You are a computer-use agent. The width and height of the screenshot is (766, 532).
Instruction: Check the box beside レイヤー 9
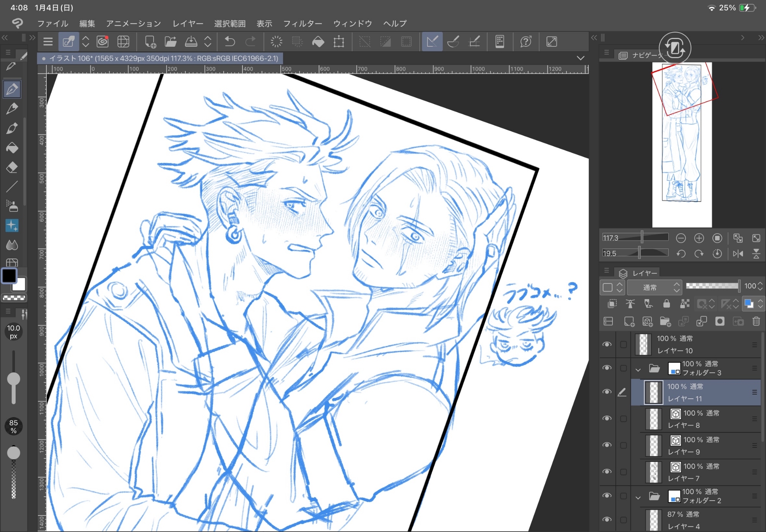624,445
